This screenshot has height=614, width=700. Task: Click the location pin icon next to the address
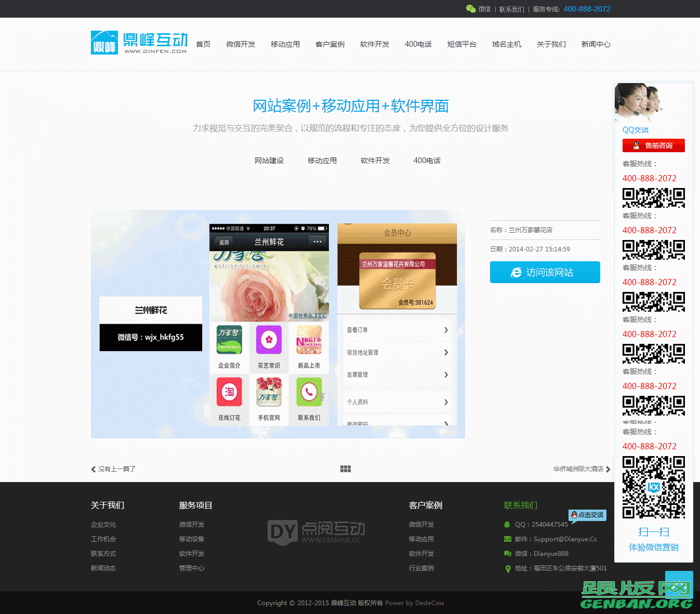[x=508, y=568]
